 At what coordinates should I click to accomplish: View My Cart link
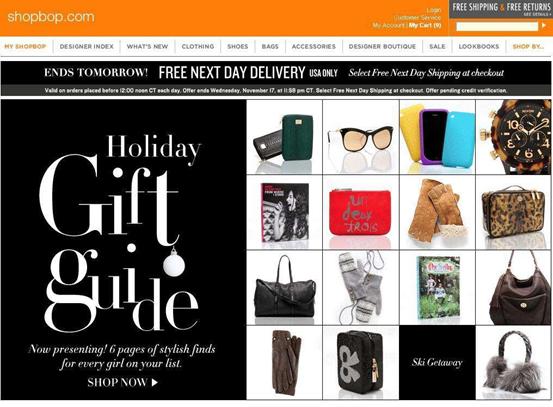pyautogui.click(x=425, y=25)
